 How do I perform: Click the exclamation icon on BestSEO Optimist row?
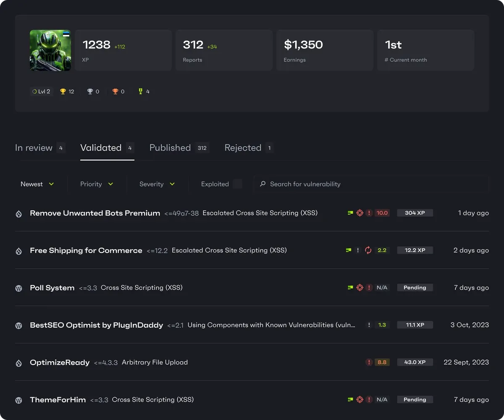pos(369,325)
